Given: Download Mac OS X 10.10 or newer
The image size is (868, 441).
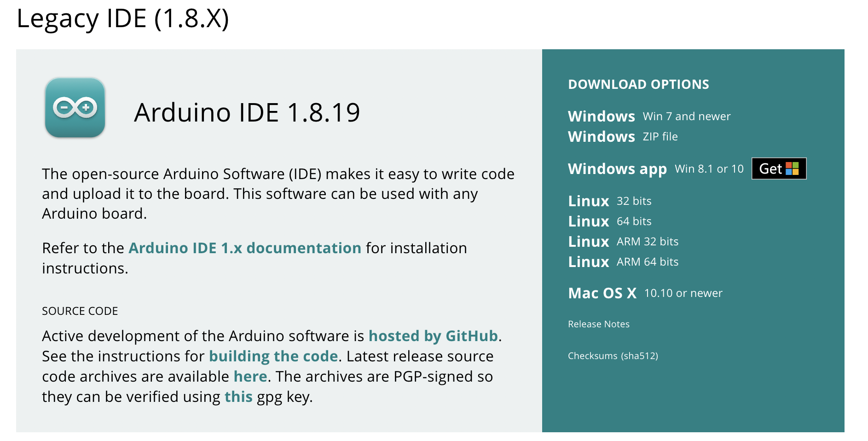Looking at the screenshot, I should click(x=645, y=293).
